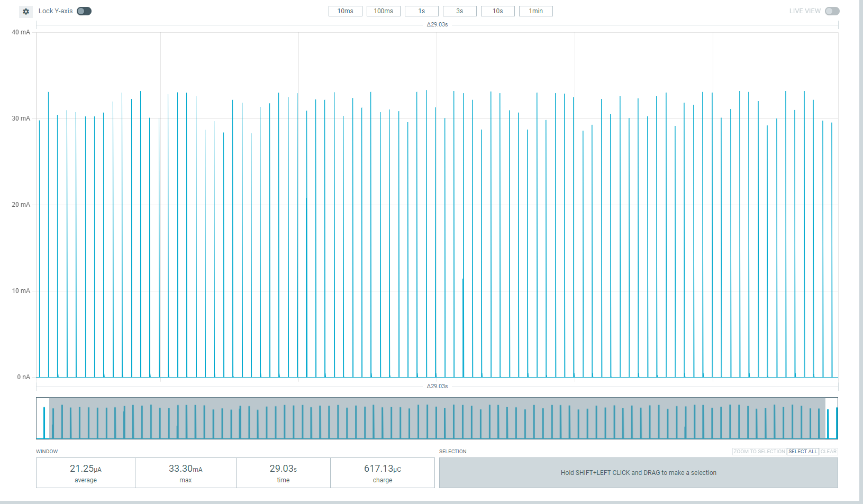Pick the 1min time window

point(536,11)
